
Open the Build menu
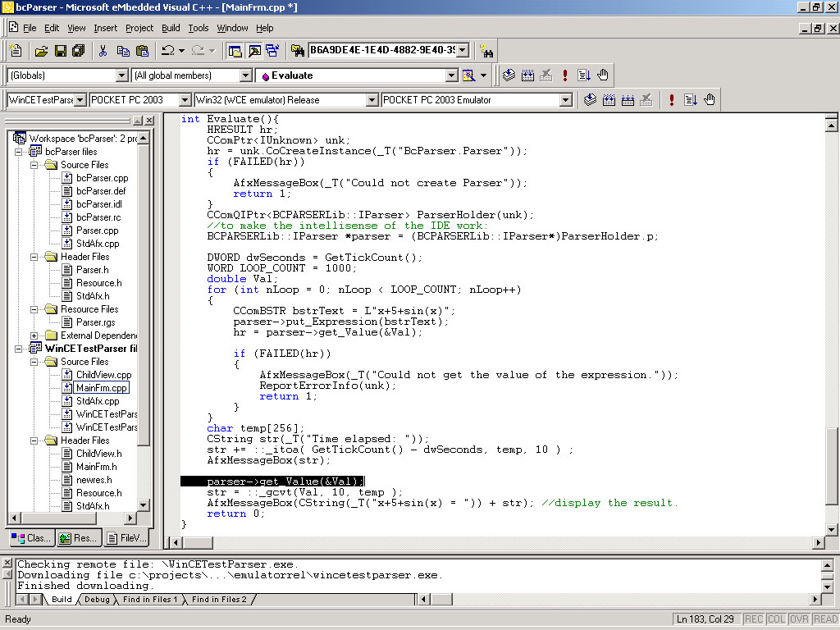171,28
